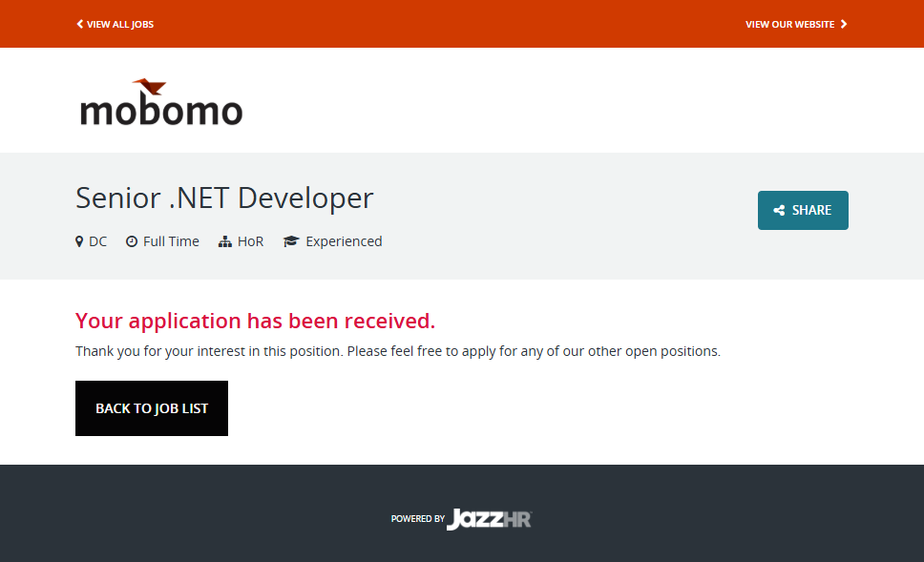Click the department hierarchy icon
This screenshot has height=562, width=924.
coord(225,241)
